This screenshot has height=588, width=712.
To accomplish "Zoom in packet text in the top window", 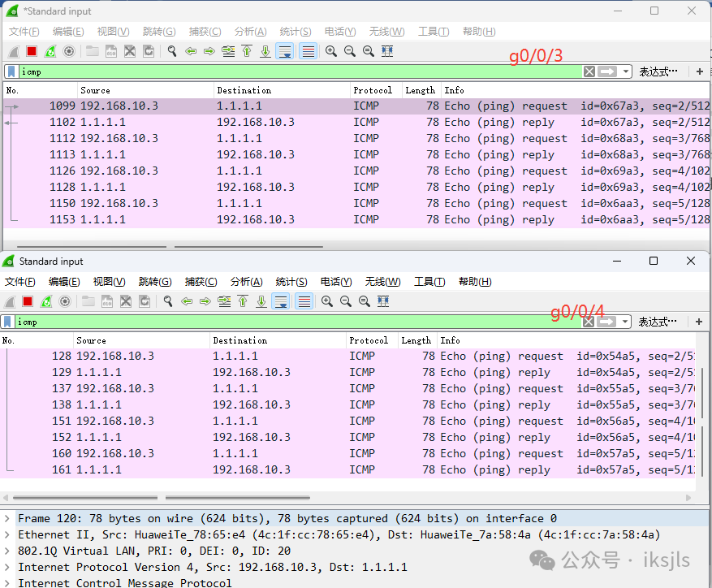I will 331,51.
